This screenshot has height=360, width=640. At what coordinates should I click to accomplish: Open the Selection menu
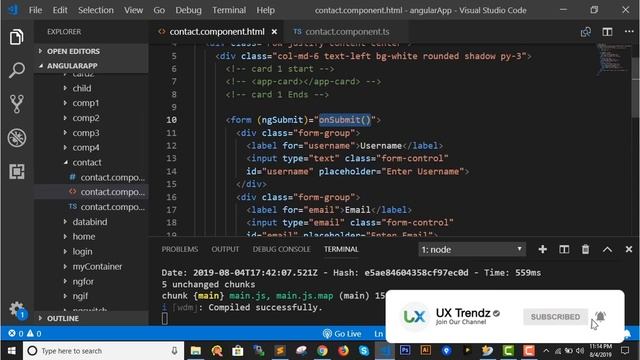[x=96, y=10]
